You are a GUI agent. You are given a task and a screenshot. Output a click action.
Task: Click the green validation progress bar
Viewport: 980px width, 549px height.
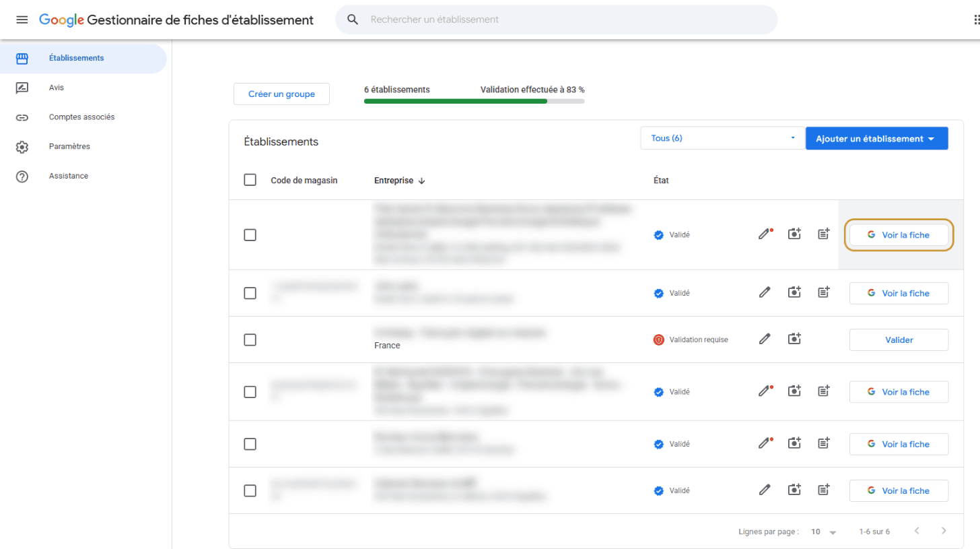[x=474, y=101]
